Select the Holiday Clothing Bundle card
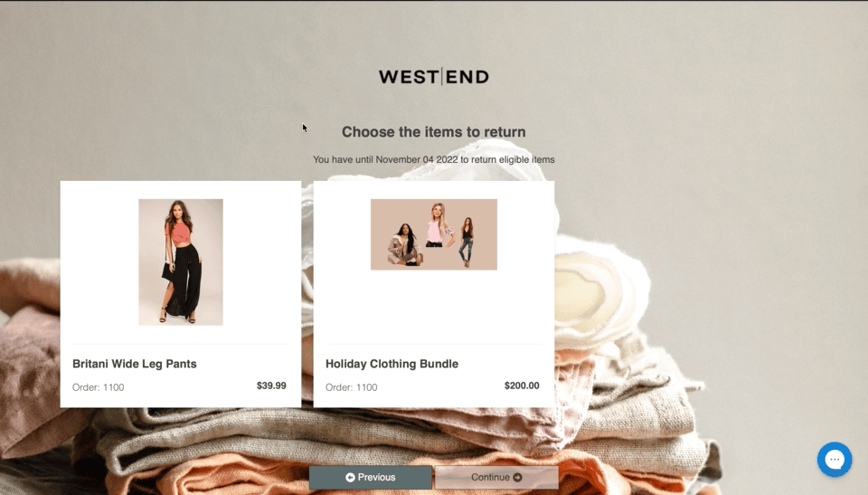Image resolution: width=868 pixels, height=495 pixels. coord(433,294)
